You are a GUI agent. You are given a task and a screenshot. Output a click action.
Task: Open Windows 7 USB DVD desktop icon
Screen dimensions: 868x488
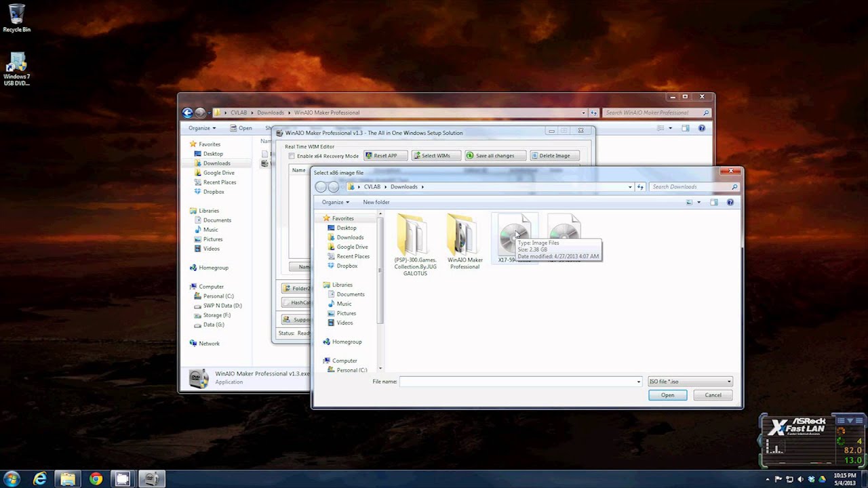coord(16,70)
